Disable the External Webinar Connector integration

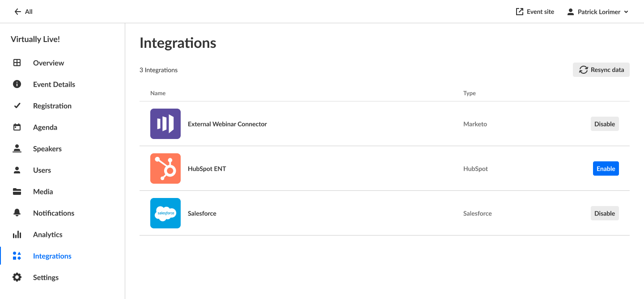pos(605,124)
